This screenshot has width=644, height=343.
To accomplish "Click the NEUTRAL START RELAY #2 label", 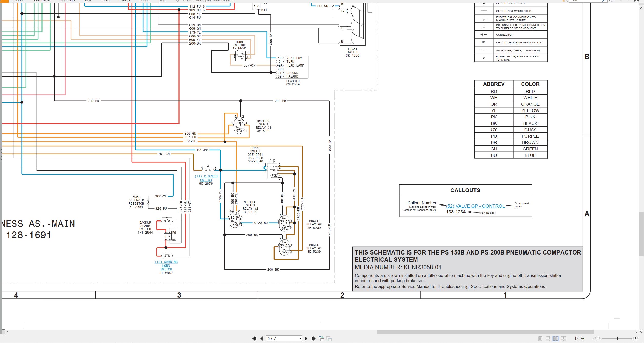I will pyautogui.click(x=250, y=207).
